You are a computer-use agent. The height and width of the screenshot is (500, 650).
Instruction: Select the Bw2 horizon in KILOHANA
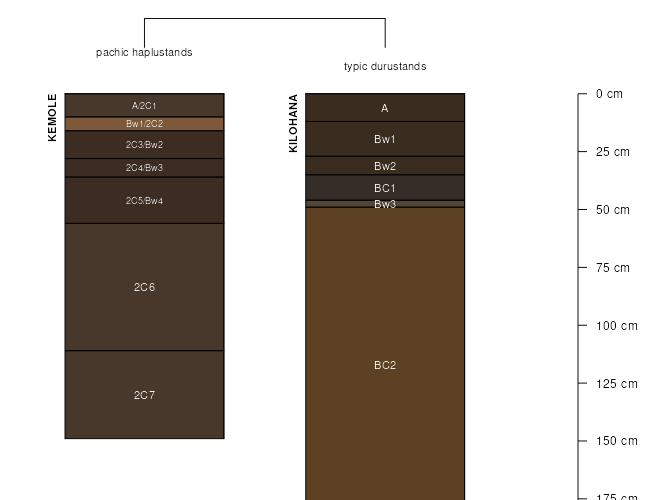point(385,166)
